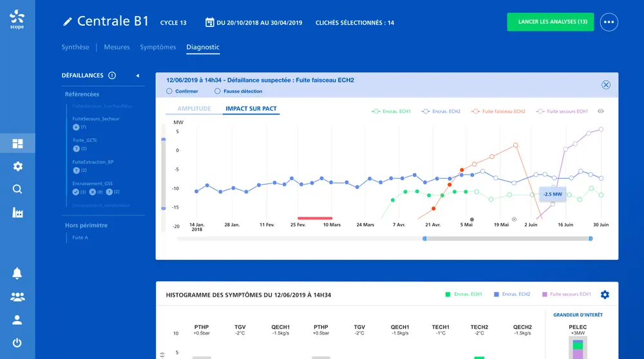Click the info icon next to DÉFAILLANCES
Viewport: 644px width, 359px height.
point(111,75)
